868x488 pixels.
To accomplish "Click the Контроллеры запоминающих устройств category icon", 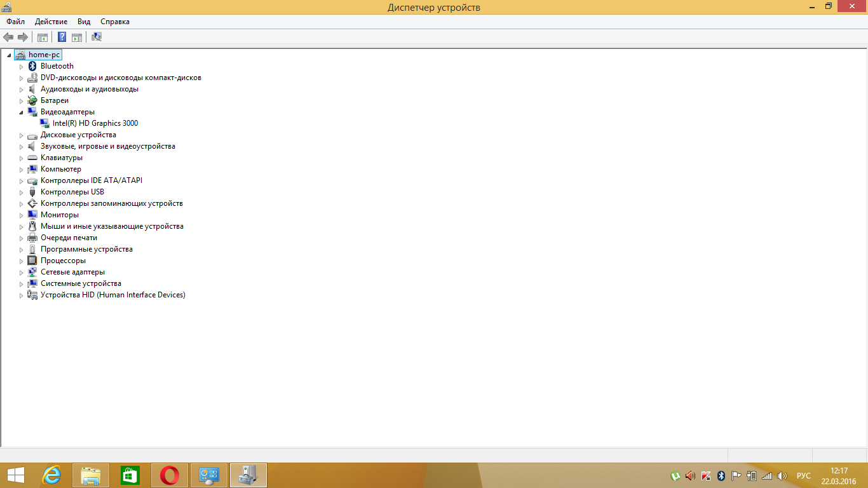I will 32,203.
